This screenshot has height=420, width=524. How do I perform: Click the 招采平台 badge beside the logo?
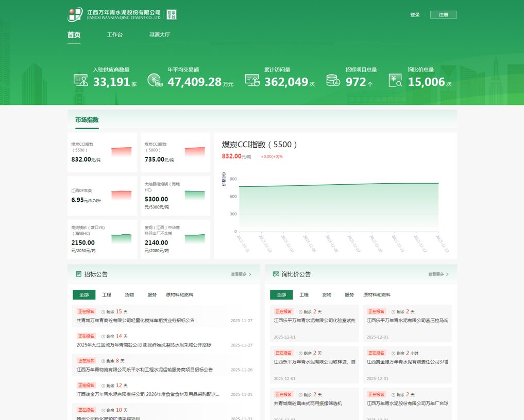click(x=172, y=15)
